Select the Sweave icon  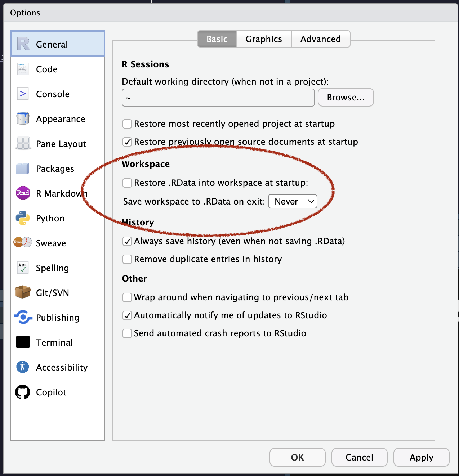tap(23, 242)
